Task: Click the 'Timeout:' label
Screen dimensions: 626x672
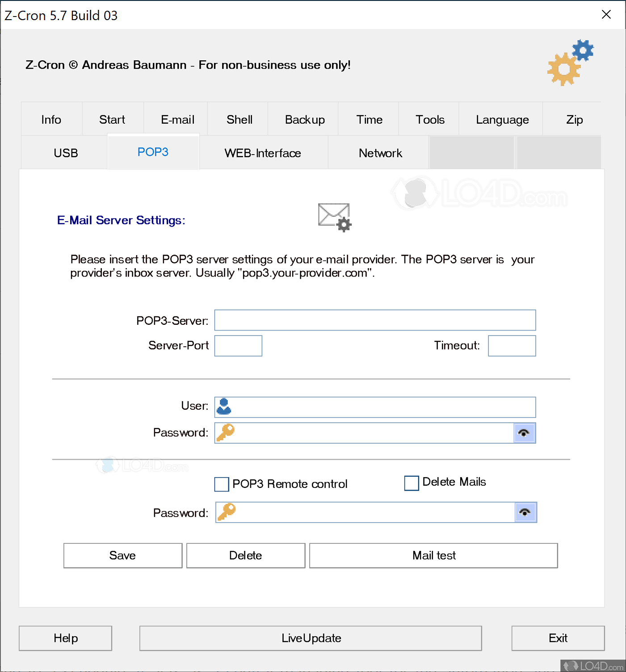Action: 457,345
